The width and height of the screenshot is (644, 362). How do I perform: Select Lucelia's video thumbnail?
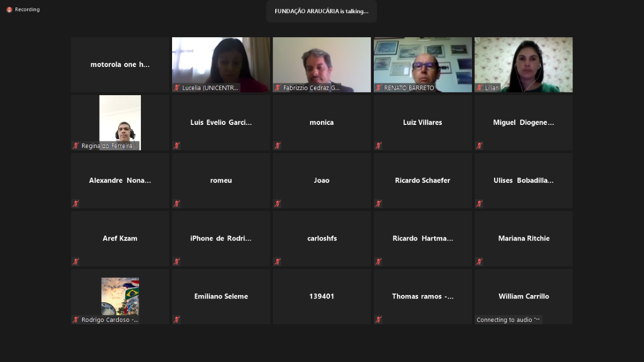[x=221, y=64]
